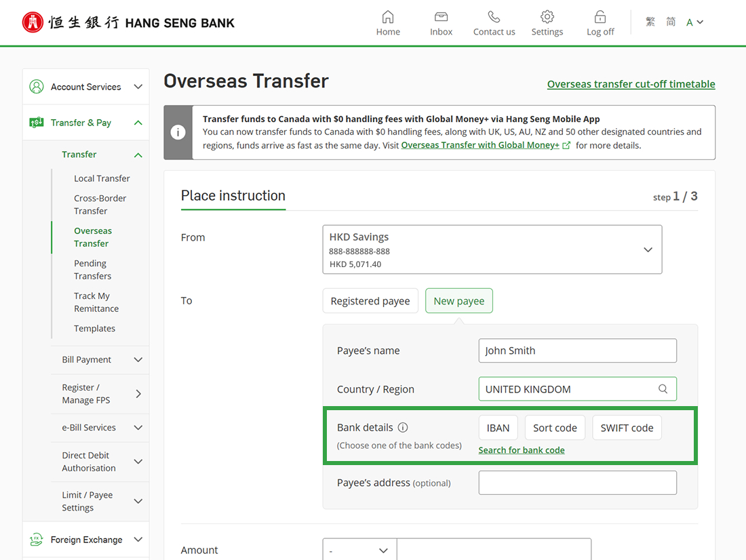Image resolution: width=746 pixels, height=560 pixels.
Task: Click Search for bank code
Action: (522, 449)
